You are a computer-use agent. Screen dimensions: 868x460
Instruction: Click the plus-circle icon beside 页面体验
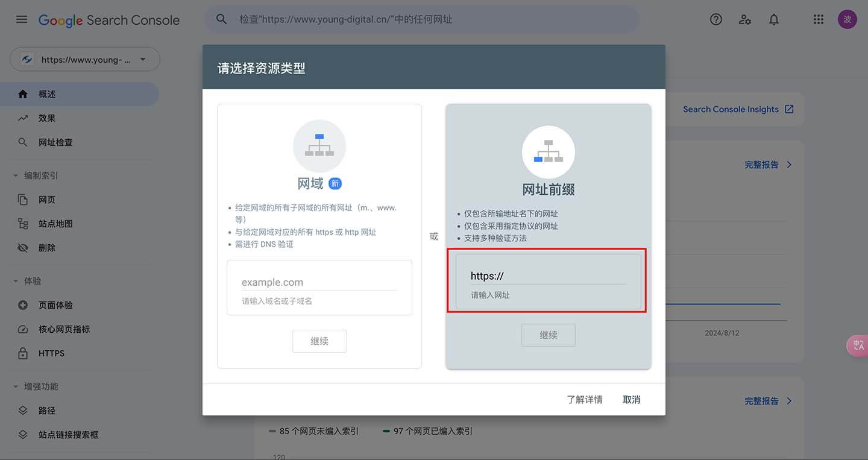pos(23,305)
